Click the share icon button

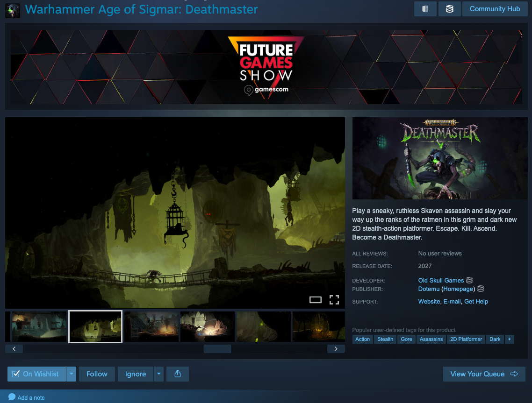point(178,374)
